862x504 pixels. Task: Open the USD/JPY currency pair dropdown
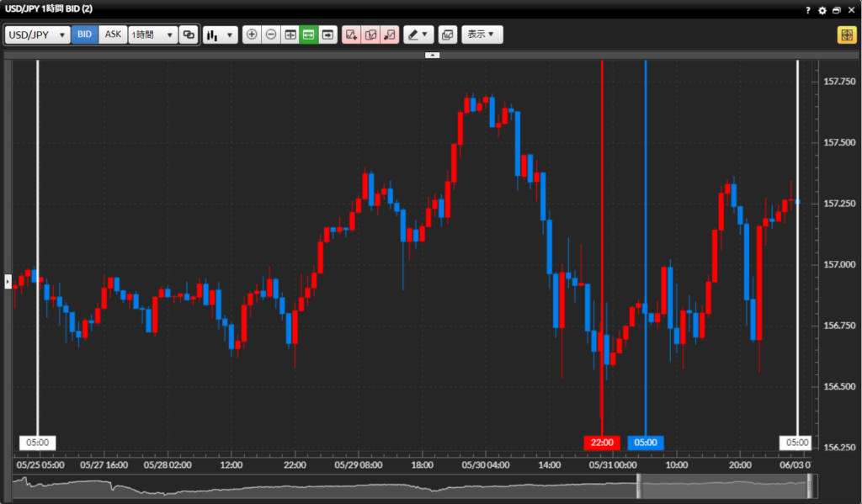[37, 34]
